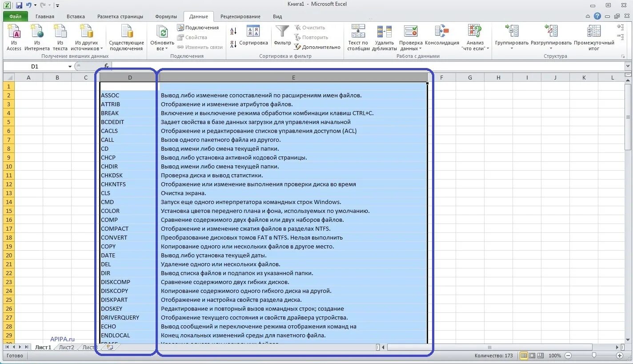Sort ascending A to Z
633x364 pixels.
pos(233,31)
